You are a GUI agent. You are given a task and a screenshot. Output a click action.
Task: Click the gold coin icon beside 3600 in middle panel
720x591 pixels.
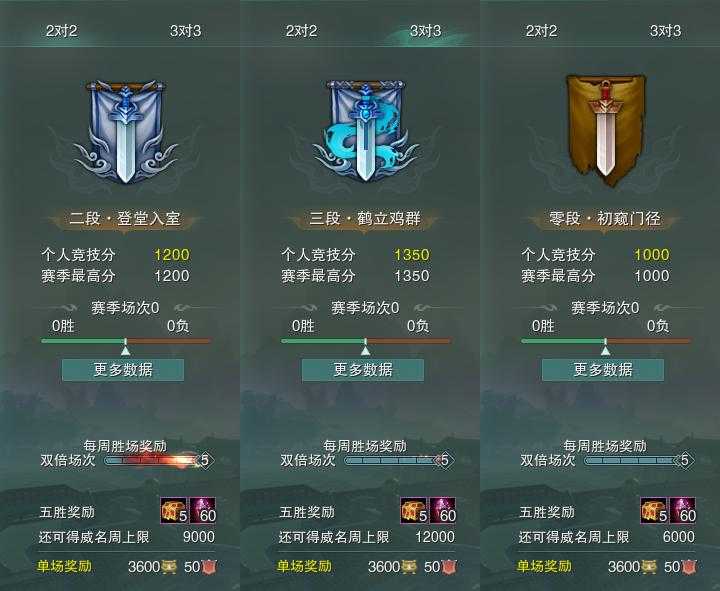pyautogui.click(x=408, y=567)
